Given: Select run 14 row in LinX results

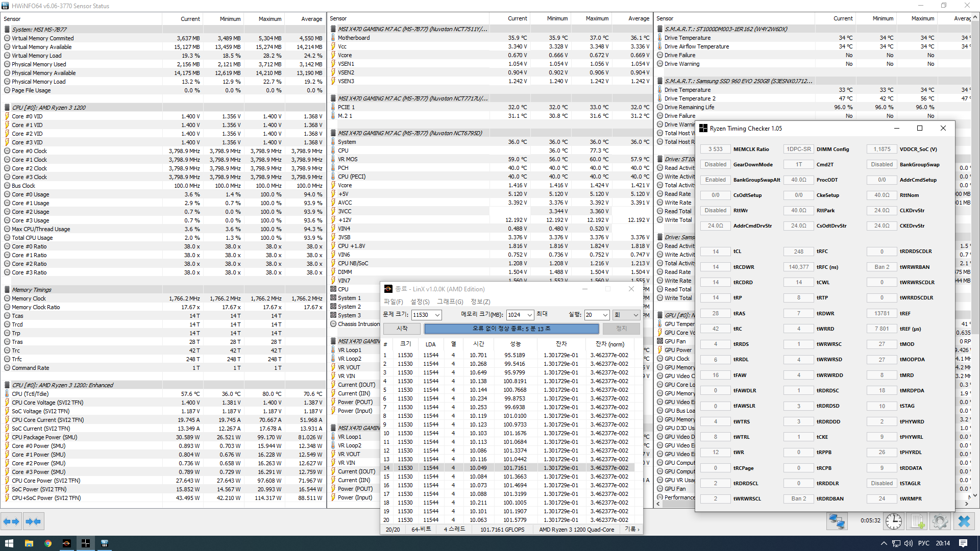Looking at the screenshot, I should [x=510, y=468].
